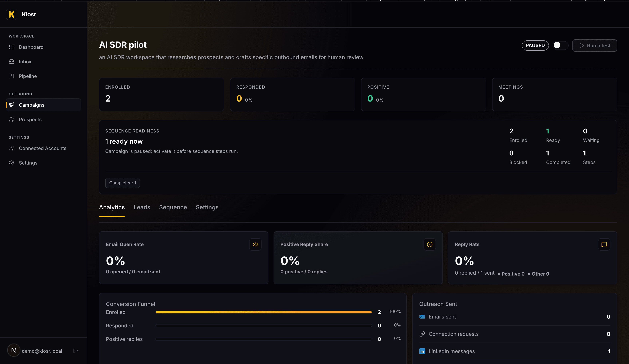Click the 100% Enrolled funnel percentage
The image size is (629, 364).
(395, 312)
